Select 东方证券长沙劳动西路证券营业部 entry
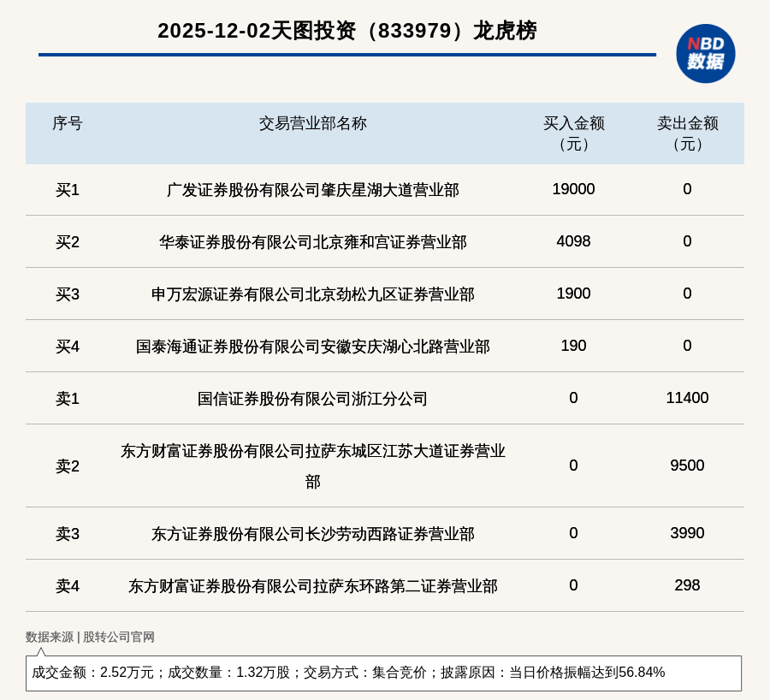The width and height of the screenshot is (770, 700). point(312,534)
